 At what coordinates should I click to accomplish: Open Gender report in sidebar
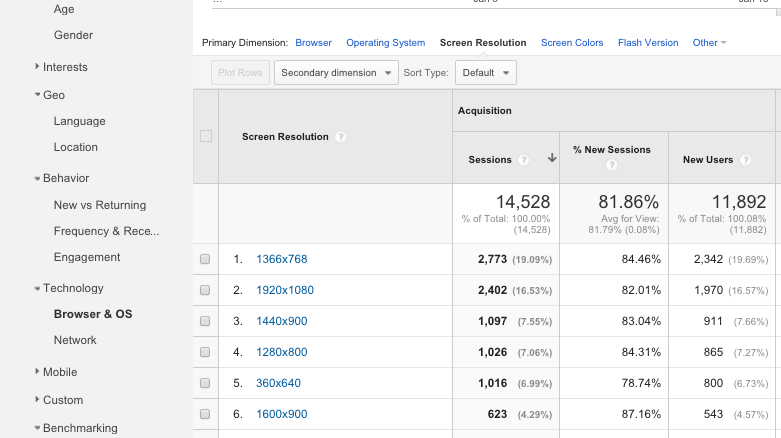(x=73, y=35)
